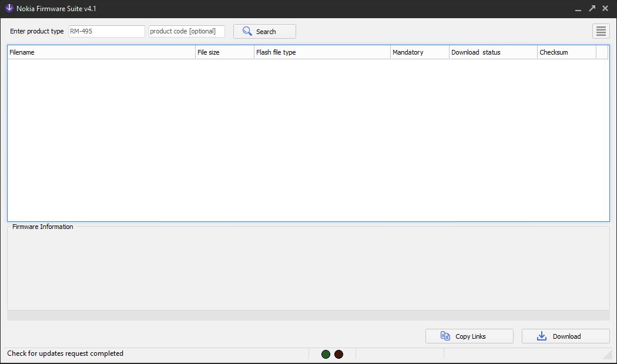Focus the product type input field
This screenshot has height=364, width=617.
pos(106,32)
